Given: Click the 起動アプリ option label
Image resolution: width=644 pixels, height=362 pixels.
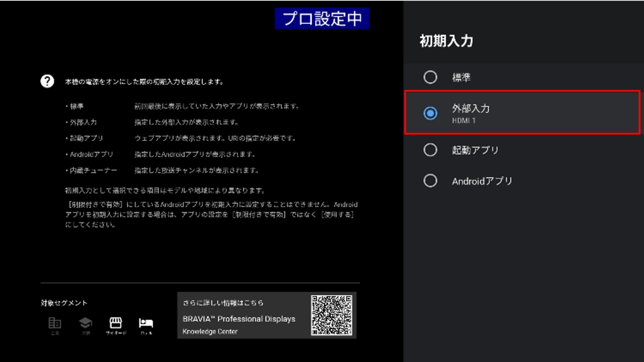Looking at the screenshot, I should (x=475, y=150).
